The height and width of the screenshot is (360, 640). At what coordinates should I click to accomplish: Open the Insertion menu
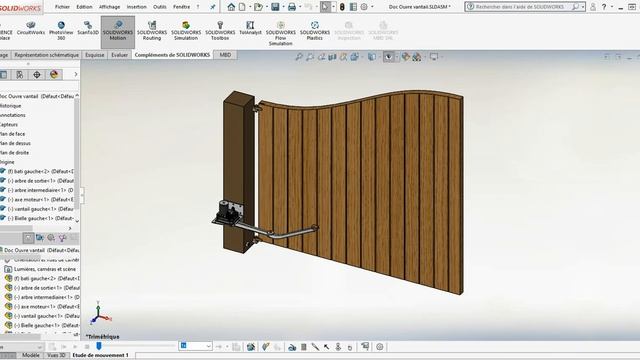coord(136,7)
